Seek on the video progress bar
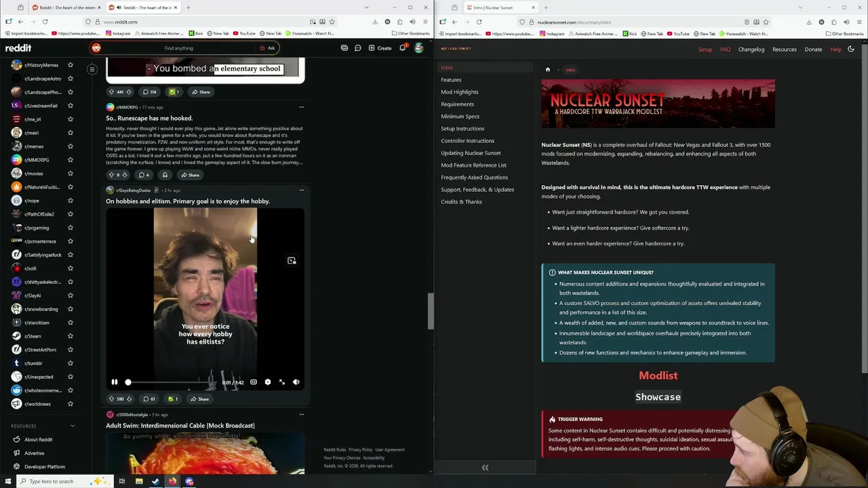 click(x=171, y=382)
